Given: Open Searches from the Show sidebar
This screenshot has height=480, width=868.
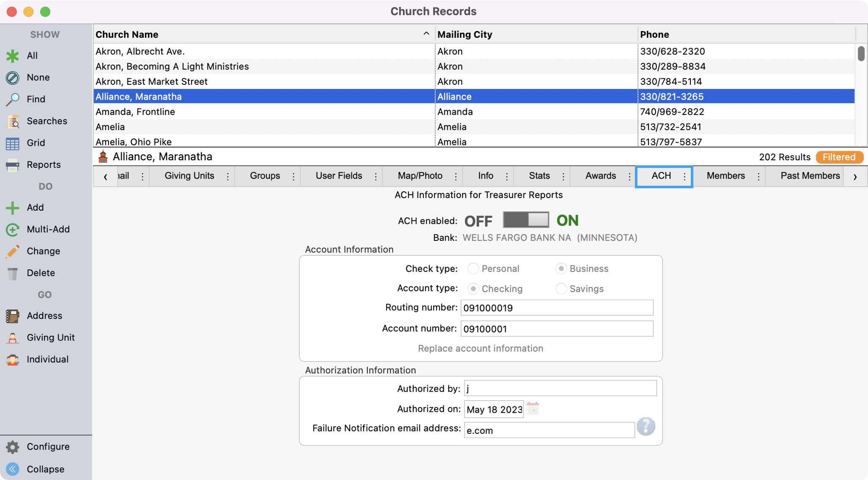Looking at the screenshot, I should point(47,121).
